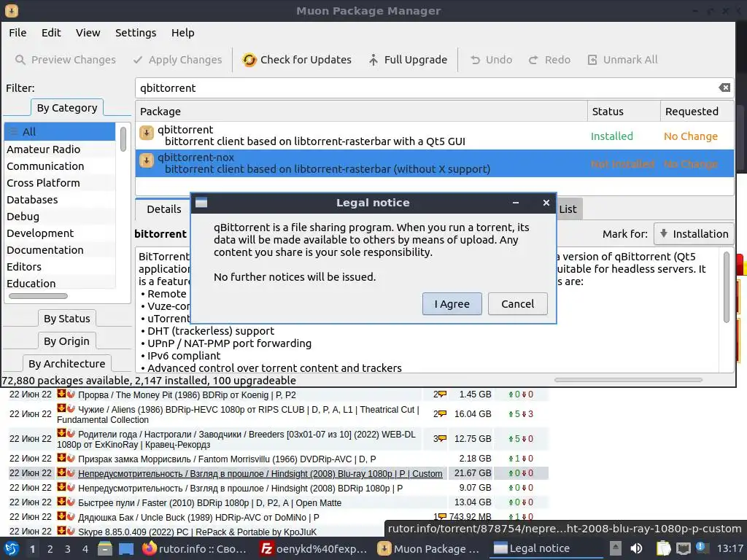
Task: Mark package for Installation
Action: pyautogui.click(x=694, y=234)
